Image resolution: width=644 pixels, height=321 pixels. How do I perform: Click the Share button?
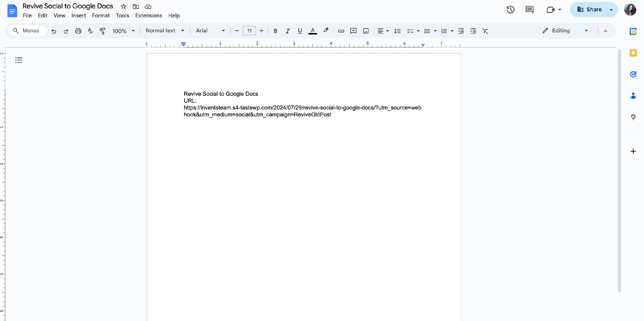point(589,9)
